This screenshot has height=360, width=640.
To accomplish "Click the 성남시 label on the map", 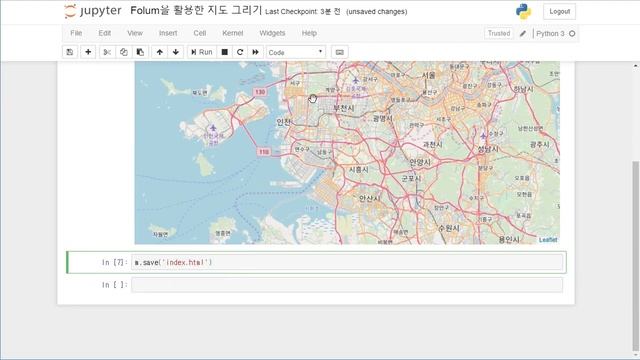I will pos(488,149).
